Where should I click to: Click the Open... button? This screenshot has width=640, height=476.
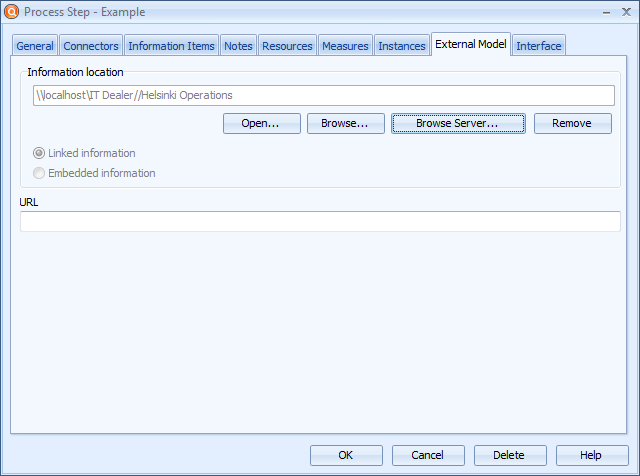pyautogui.click(x=260, y=123)
